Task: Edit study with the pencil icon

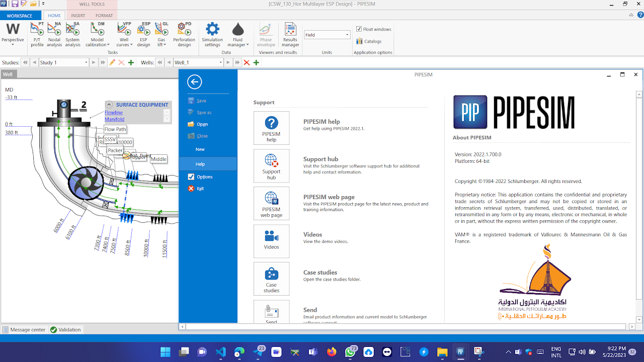Action: tap(112, 62)
